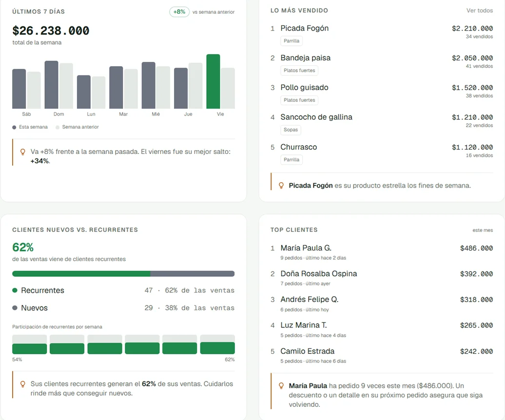The image size is (505, 420).
Task: Click the +8% growth badge
Action: 179,12
